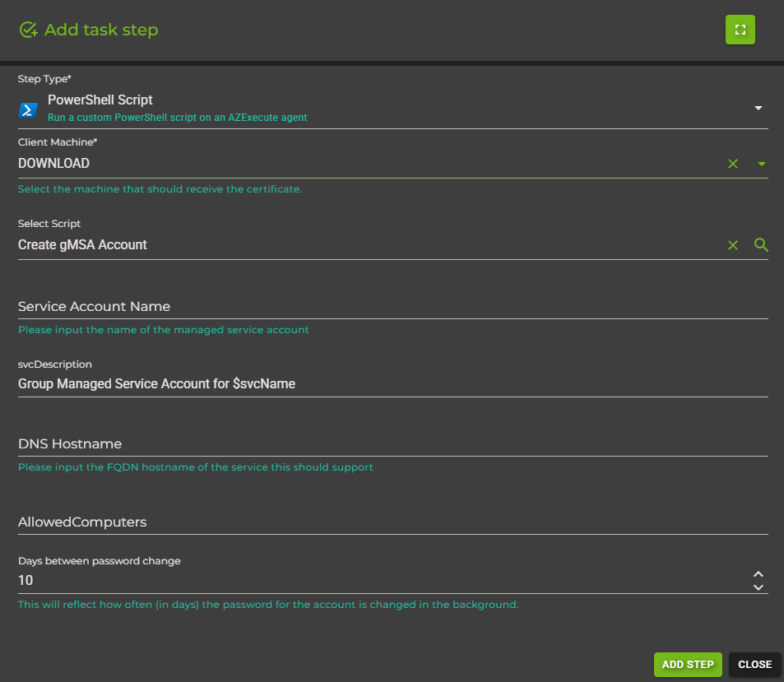This screenshot has height=682, width=784.
Task: Increment days between password change with up arrow
Action: 758,573
